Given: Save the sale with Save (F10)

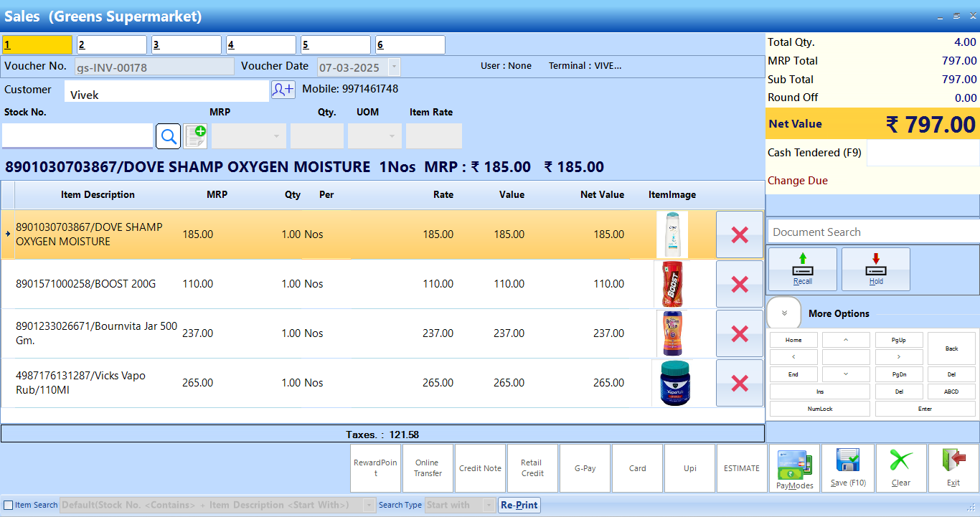Looking at the screenshot, I should 848,468.
